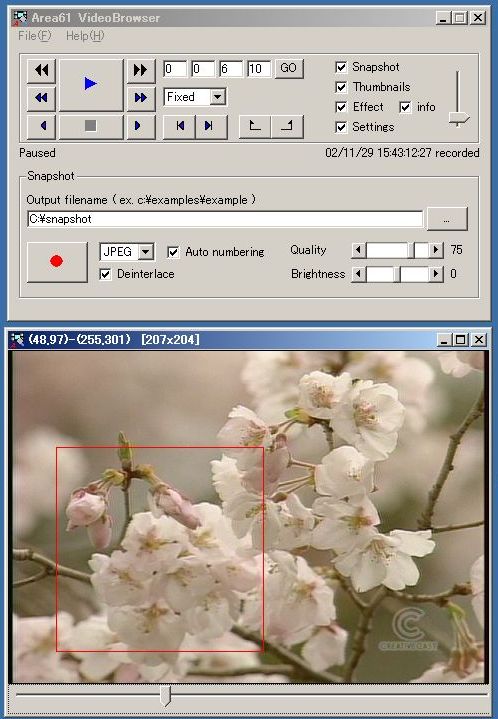
Task: Toggle the Deinterlace checkbox
Action: point(105,274)
